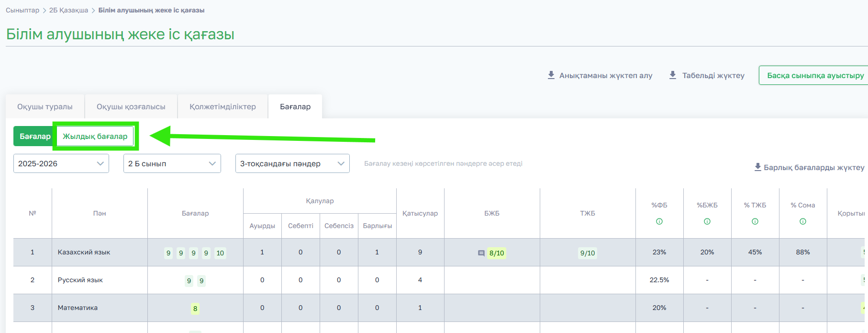This screenshot has height=333, width=868.
Task: Open comment icon next to 8/10 БЖБ
Action: (x=481, y=253)
